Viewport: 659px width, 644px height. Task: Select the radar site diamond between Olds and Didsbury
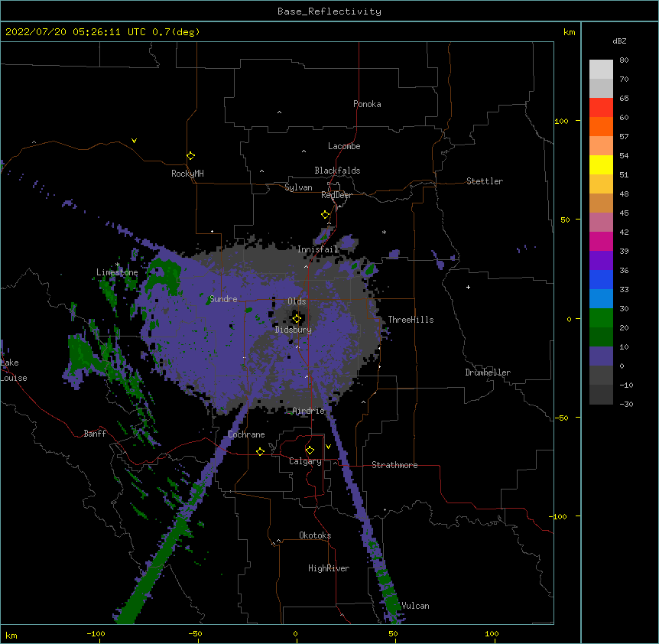coord(297,319)
